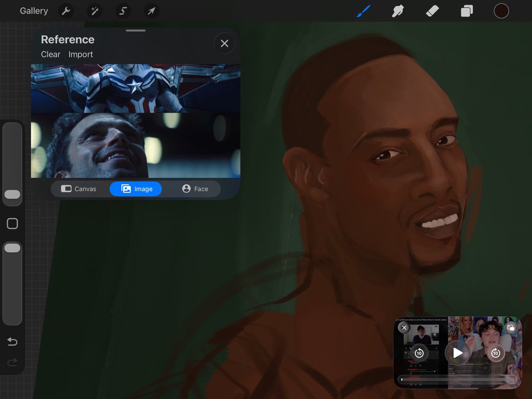Open the Actions wrench menu

[x=66, y=11]
